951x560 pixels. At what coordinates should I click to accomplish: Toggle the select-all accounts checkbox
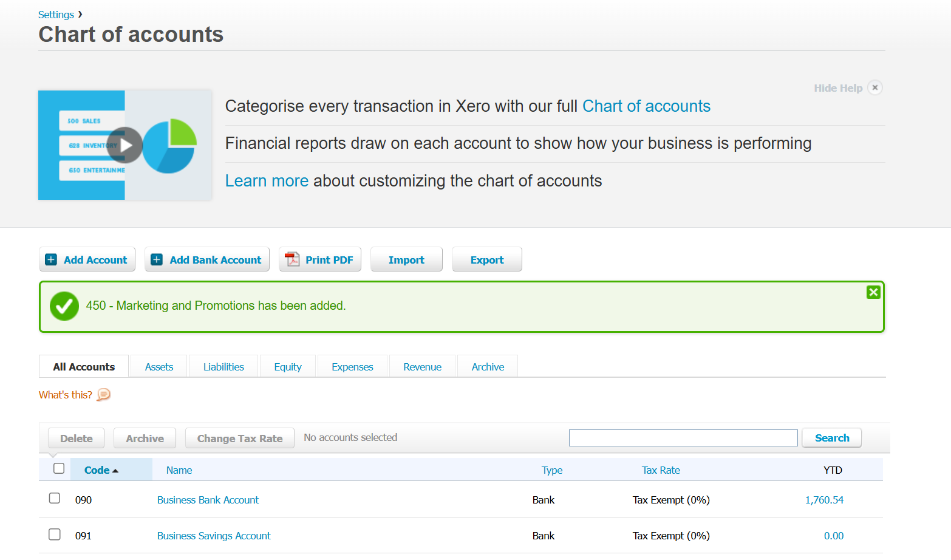tap(59, 468)
